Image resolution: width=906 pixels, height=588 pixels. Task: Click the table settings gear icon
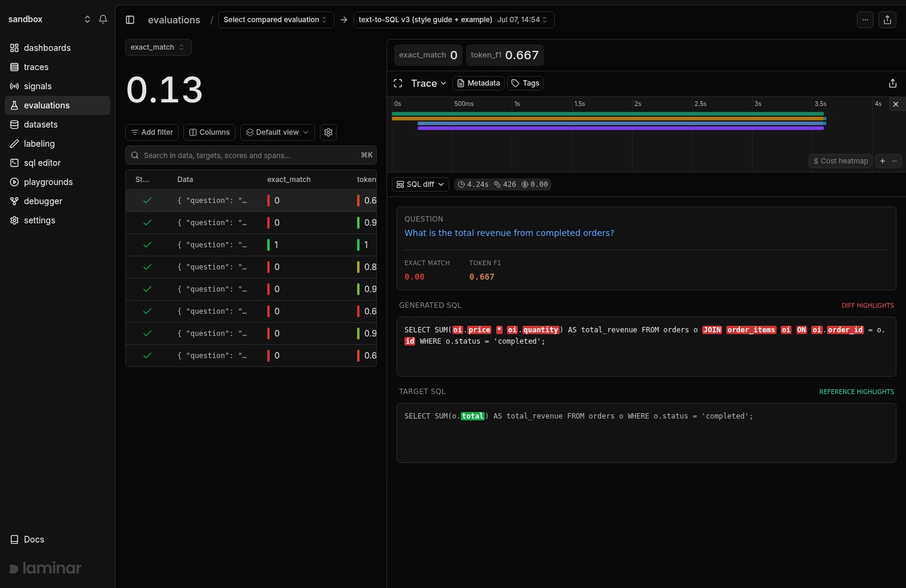328,132
